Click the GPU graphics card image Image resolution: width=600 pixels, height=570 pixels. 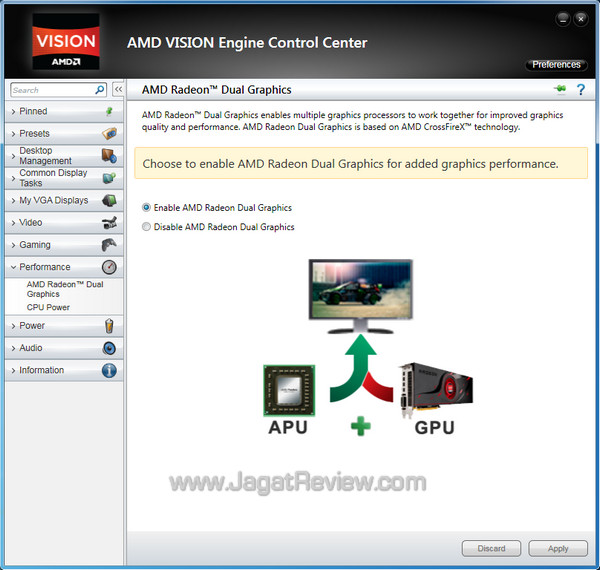(435, 390)
